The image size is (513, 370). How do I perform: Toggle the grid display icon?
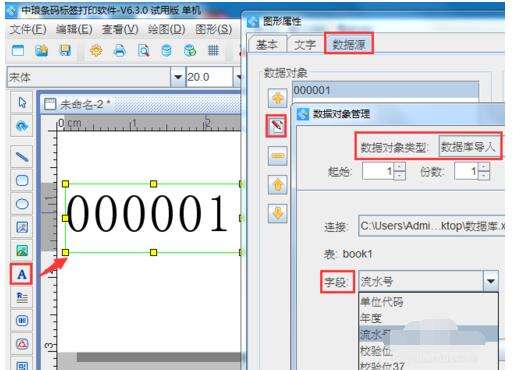tap(213, 51)
